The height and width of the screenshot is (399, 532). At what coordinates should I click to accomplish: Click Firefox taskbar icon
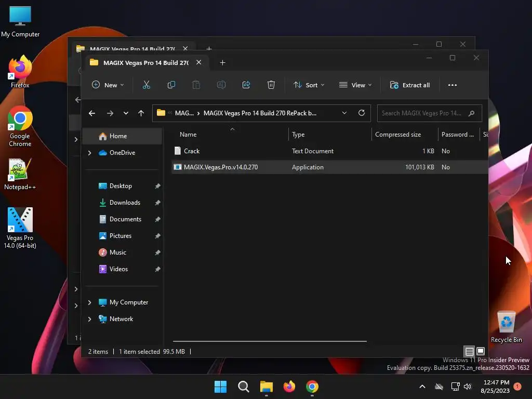pos(289,387)
